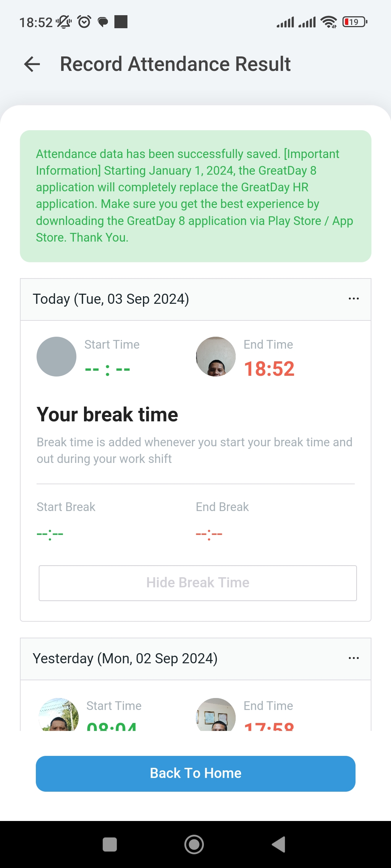This screenshot has width=391, height=868.
Task: Tap the battery indicator in status bar
Action: [x=355, y=22]
